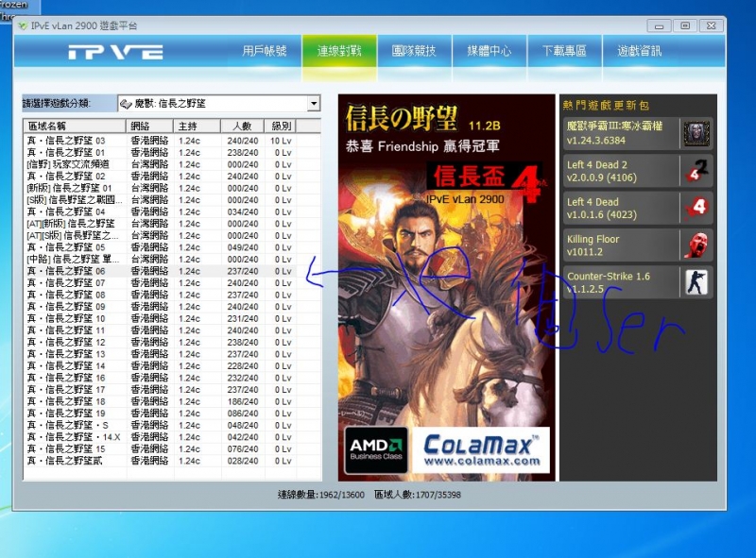Switch to the Frozen Throne taskbar window
This screenshot has width=756, height=558.
tap(13, 6)
